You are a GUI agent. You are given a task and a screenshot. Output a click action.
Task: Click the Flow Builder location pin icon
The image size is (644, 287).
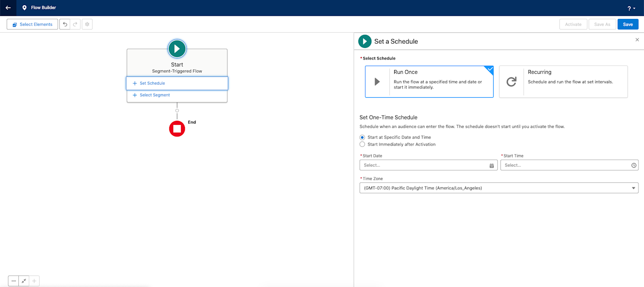(24, 8)
